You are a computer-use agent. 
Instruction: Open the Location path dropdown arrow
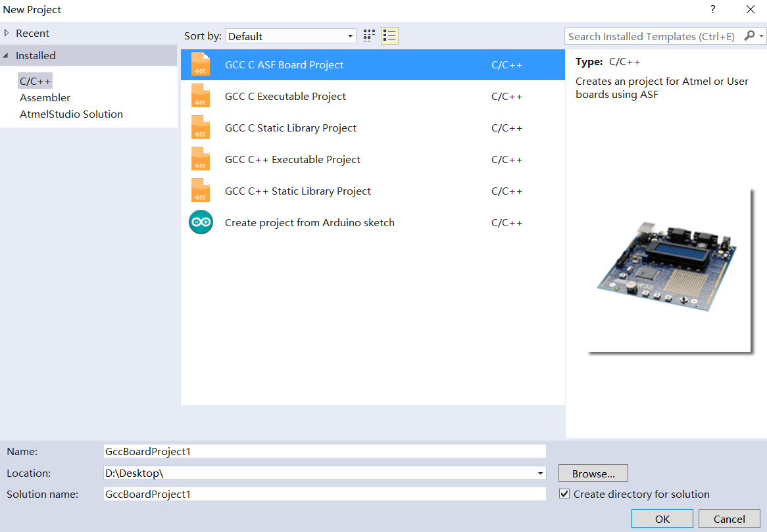[540, 473]
